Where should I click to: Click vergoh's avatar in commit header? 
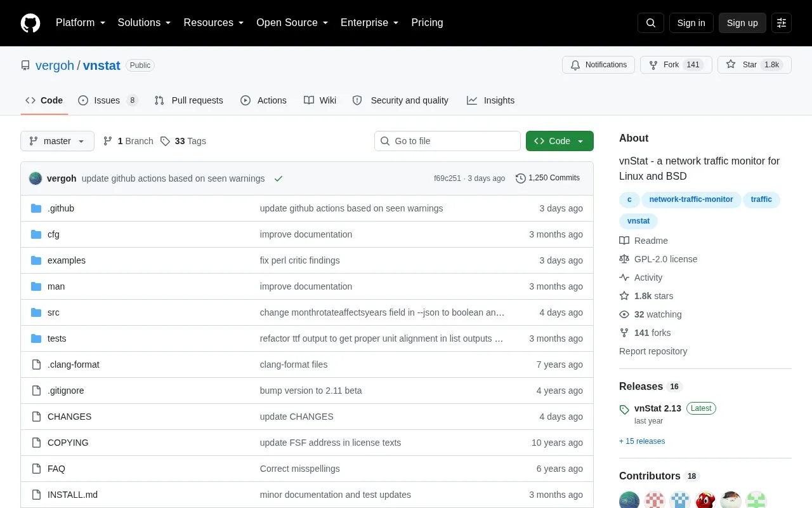pyautogui.click(x=36, y=178)
